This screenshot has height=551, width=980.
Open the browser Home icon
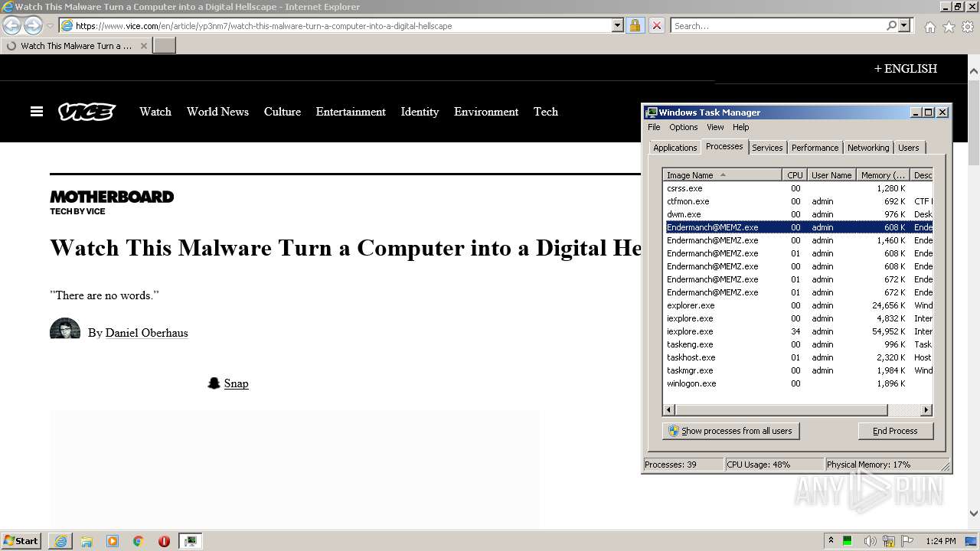pyautogui.click(x=929, y=27)
